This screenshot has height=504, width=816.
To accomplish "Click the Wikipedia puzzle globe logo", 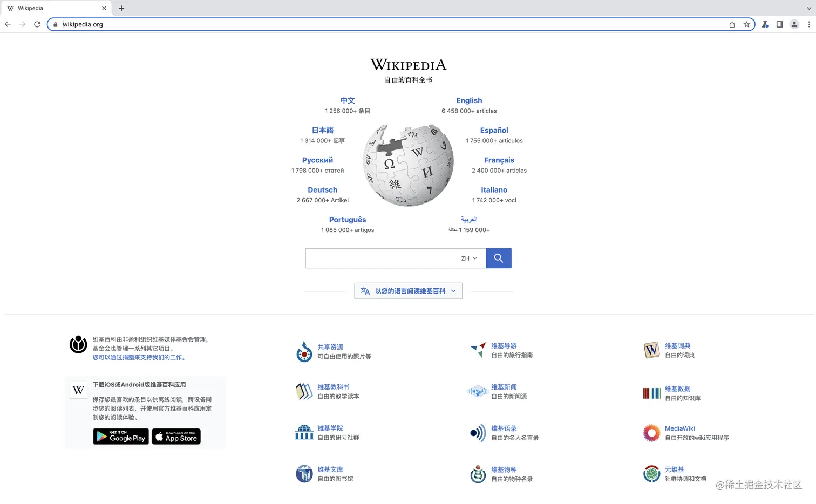I will coord(409,165).
